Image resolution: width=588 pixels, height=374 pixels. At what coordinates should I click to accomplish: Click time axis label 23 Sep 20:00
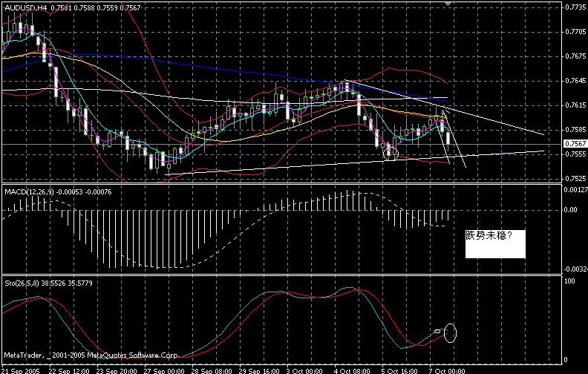tap(117, 371)
